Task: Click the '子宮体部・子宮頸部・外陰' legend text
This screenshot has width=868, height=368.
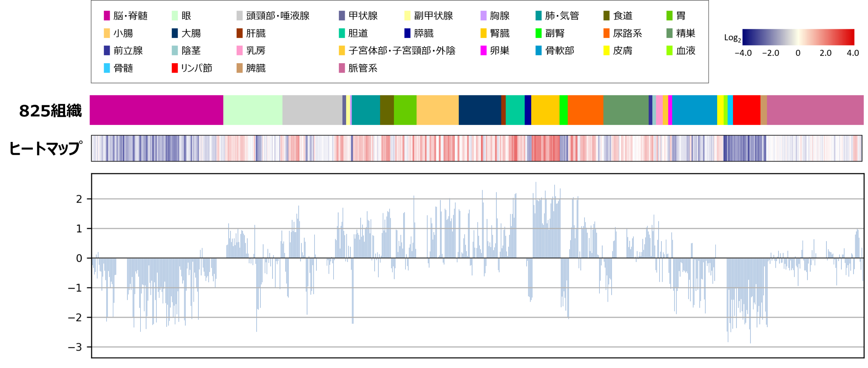Action: [x=401, y=51]
